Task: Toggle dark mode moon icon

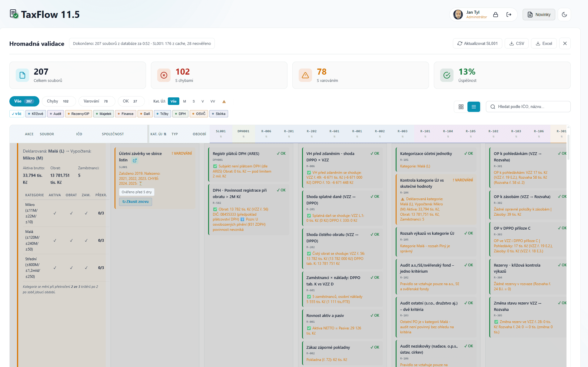Action: pos(564,15)
